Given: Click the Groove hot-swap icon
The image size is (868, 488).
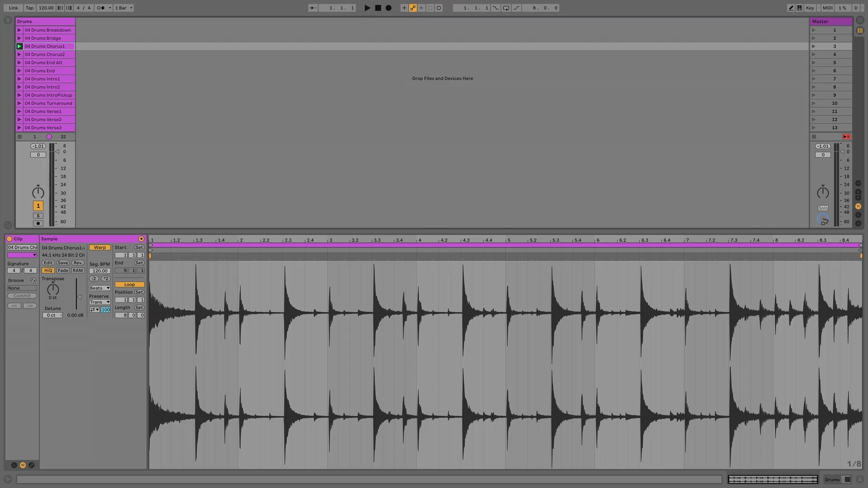Looking at the screenshot, I should [33, 281].
